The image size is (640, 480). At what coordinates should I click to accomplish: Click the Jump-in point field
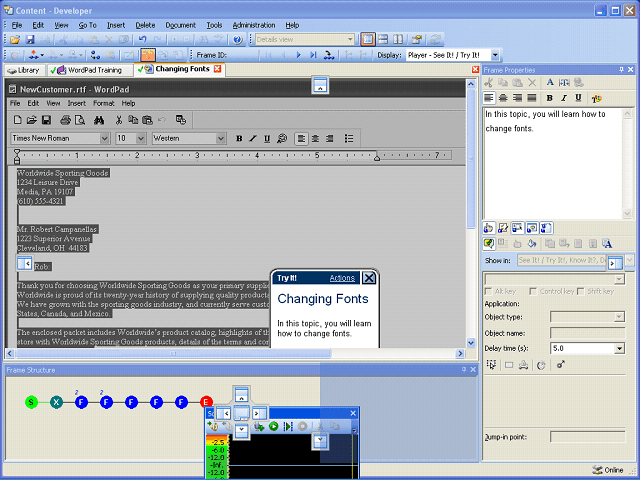click(x=587, y=437)
